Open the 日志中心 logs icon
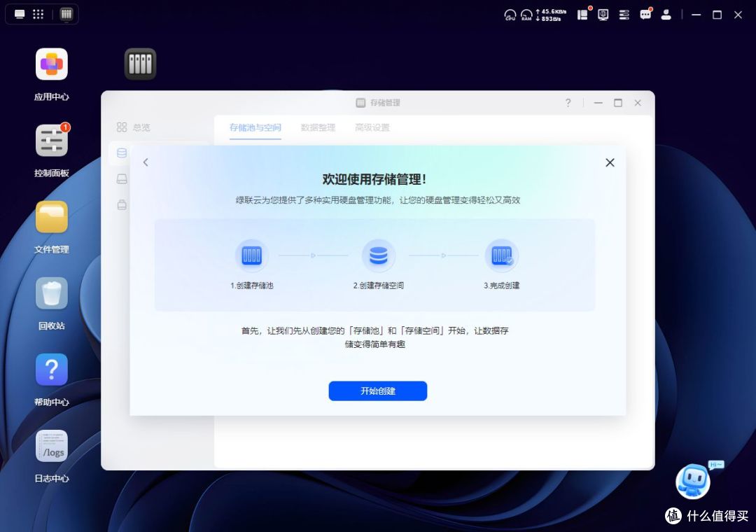The image size is (756, 532). (52, 446)
